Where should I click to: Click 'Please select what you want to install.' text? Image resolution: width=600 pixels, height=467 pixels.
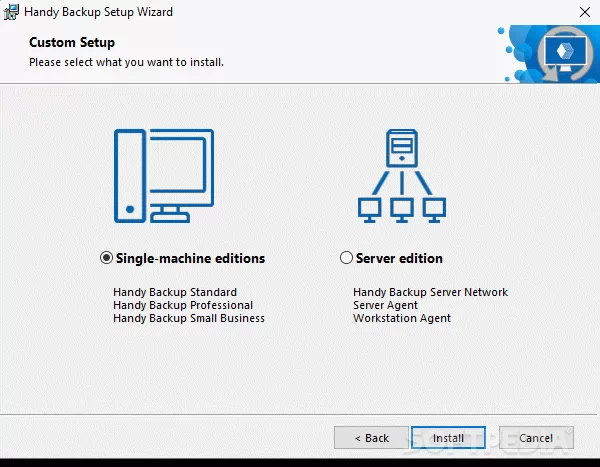pos(126,62)
